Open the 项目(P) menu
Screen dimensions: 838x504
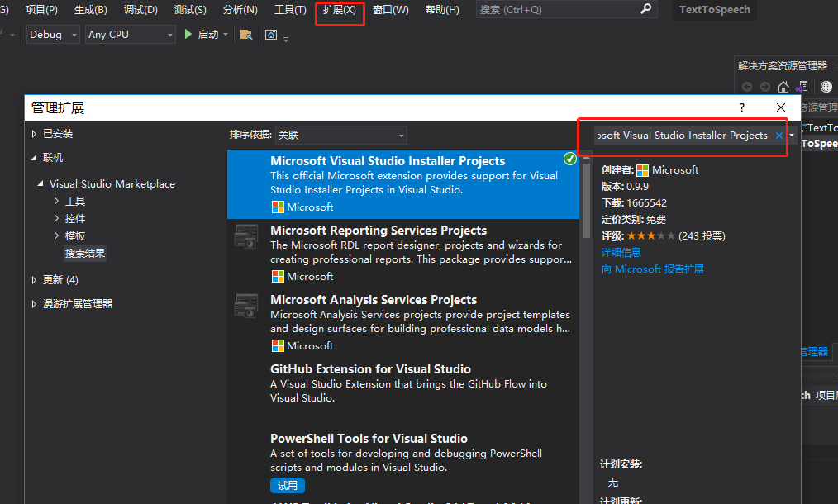coord(41,10)
